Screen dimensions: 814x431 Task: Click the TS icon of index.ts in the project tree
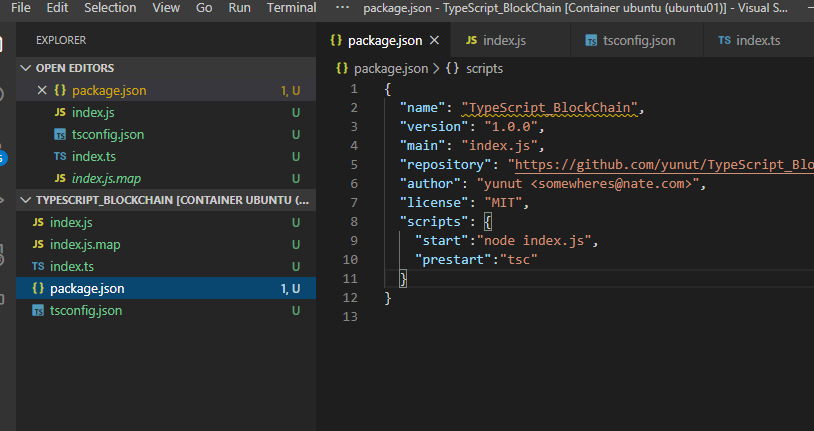pos(38,266)
